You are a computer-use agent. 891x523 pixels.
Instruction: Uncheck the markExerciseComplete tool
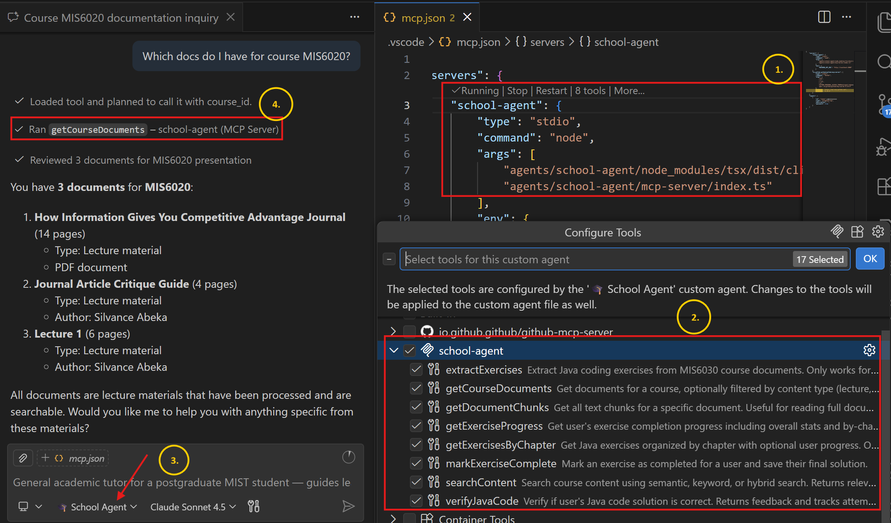[x=416, y=463]
